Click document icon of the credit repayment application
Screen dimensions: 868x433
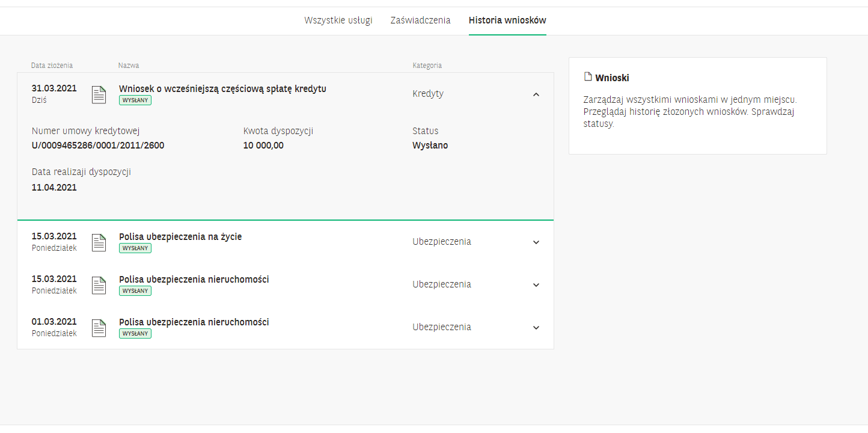point(99,94)
